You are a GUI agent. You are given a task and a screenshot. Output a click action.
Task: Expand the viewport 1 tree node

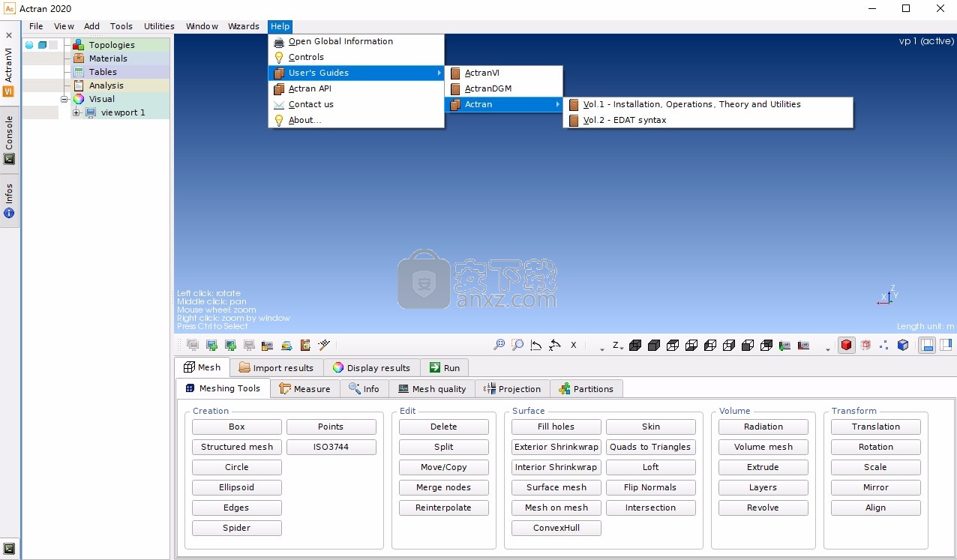click(x=76, y=112)
